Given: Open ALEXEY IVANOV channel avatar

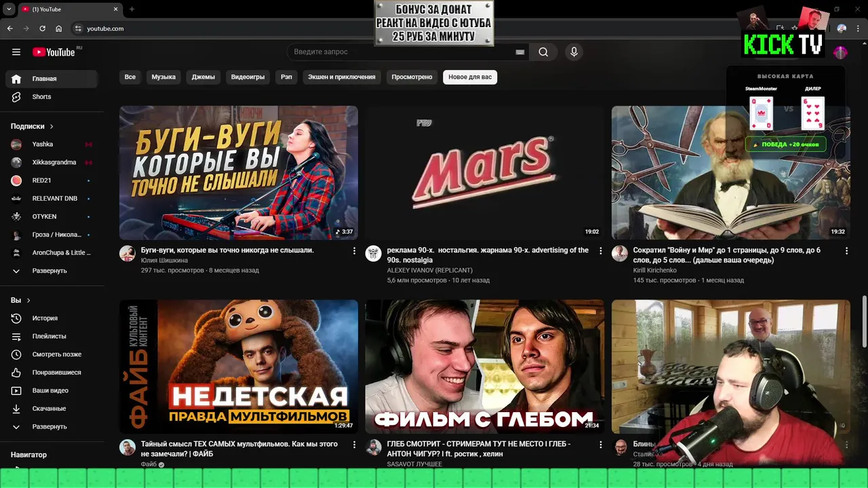Looking at the screenshot, I should click(x=374, y=253).
